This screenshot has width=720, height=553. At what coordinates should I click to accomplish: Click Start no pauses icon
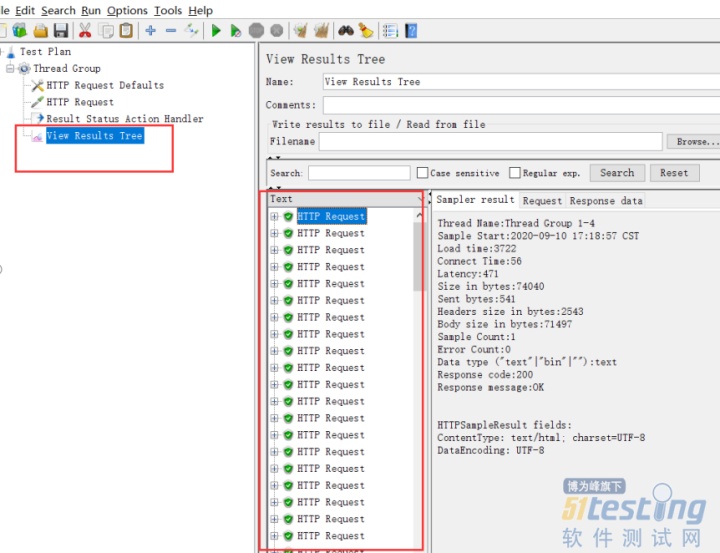coord(236,31)
